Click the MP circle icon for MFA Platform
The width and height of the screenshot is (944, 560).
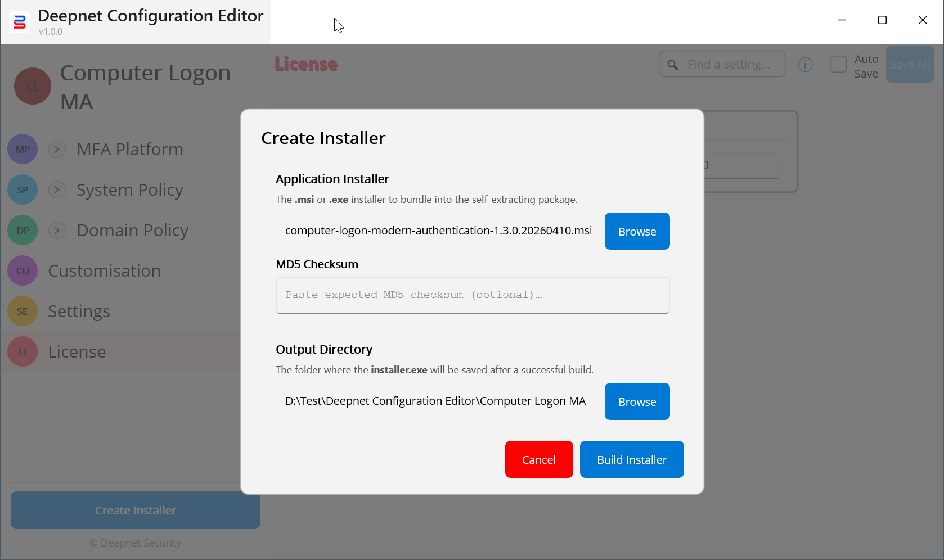click(x=23, y=150)
